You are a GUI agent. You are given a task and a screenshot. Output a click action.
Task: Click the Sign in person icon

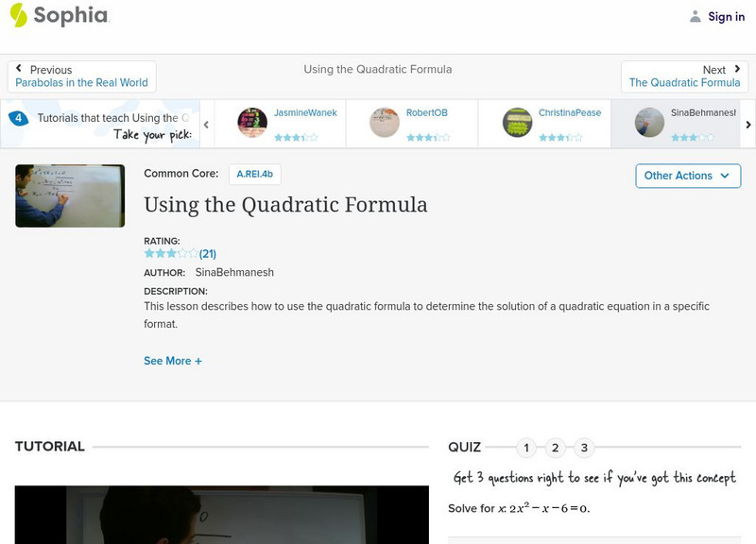point(696,15)
